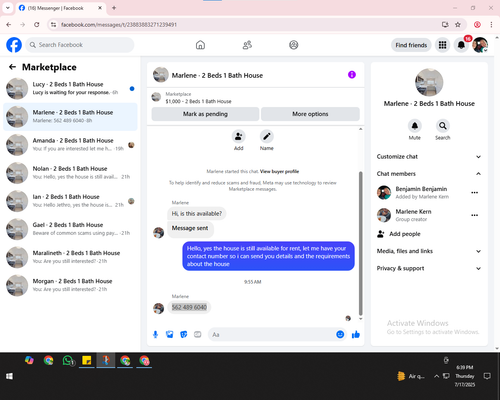Add people using the Add icon in chat
Image resolution: width=500 pixels, height=400 pixels.
[239, 136]
